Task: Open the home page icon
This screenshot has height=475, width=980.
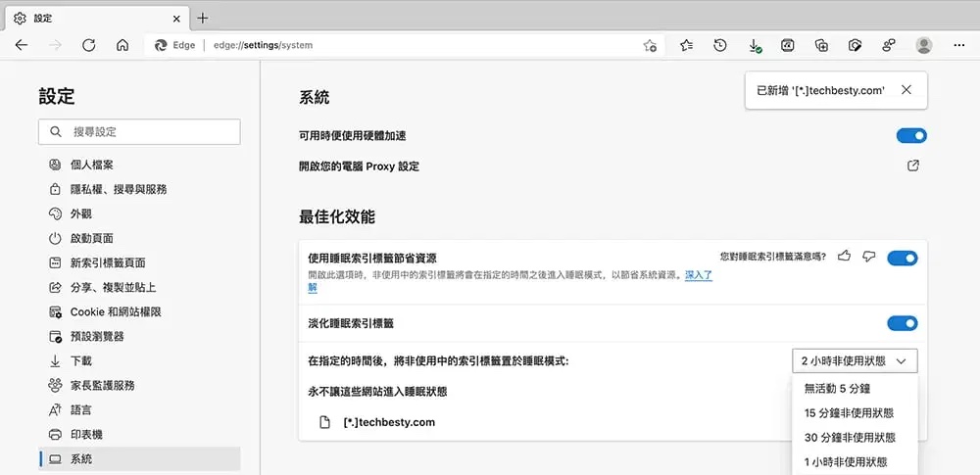Action: [122, 45]
